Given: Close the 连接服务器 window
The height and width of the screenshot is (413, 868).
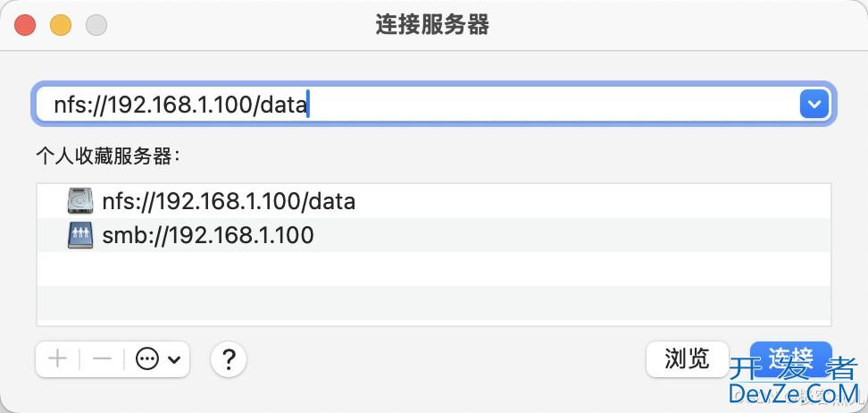Looking at the screenshot, I should pyautogui.click(x=24, y=25).
